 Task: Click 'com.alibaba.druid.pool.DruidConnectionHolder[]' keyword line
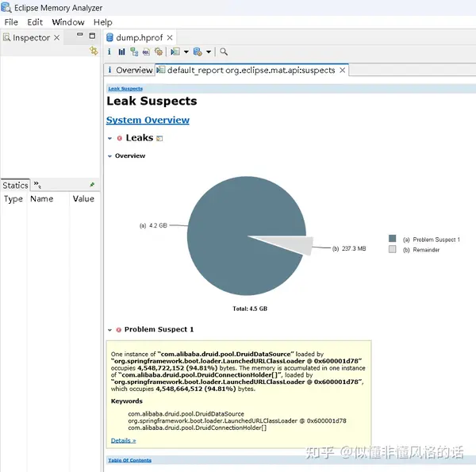pyautogui.click(x=198, y=428)
